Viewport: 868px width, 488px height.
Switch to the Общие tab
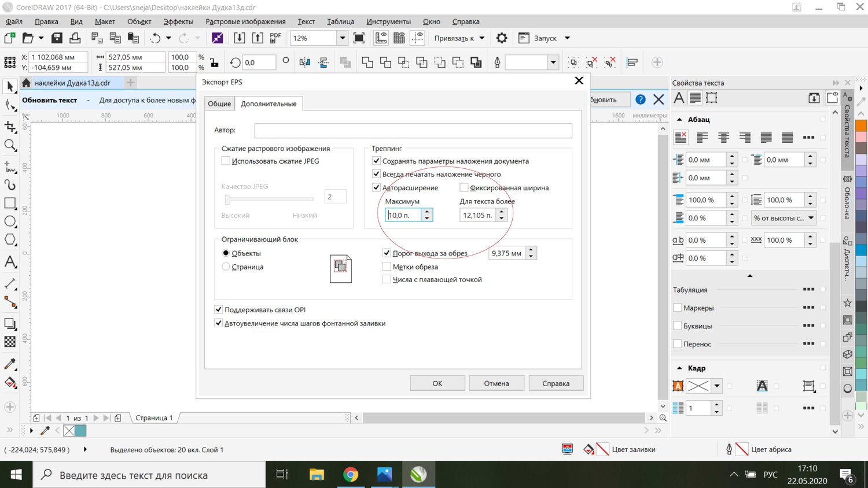[x=219, y=103]
